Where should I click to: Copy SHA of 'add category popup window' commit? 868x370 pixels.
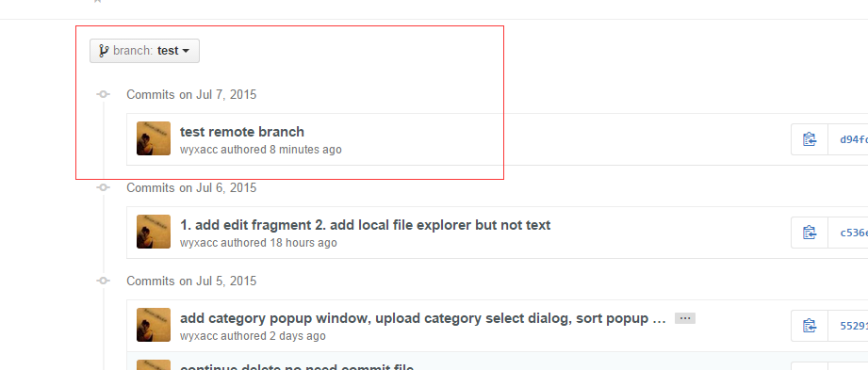click(x=810, y=326)
